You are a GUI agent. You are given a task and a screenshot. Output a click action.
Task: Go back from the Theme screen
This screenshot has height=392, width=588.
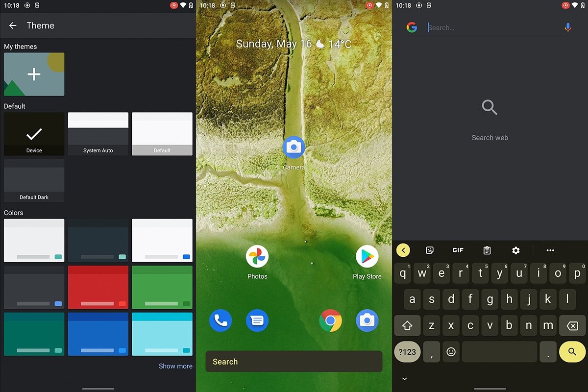[x=12, y=25]
